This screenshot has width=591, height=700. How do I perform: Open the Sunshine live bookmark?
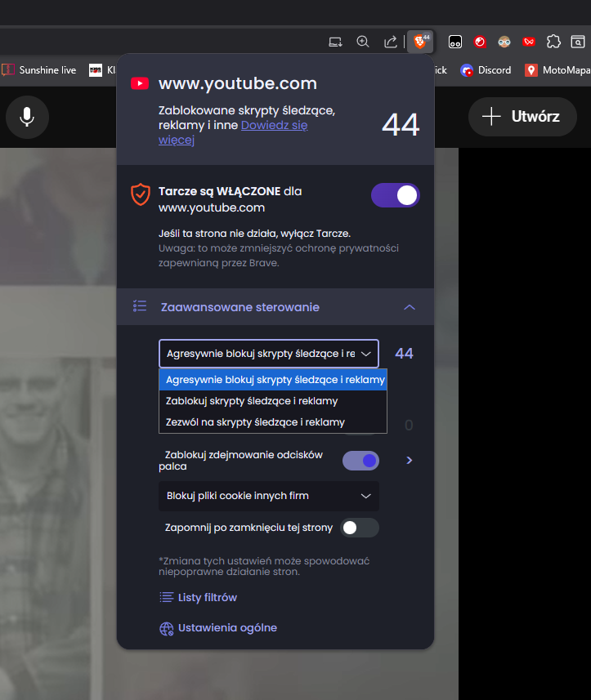(39, 70)
